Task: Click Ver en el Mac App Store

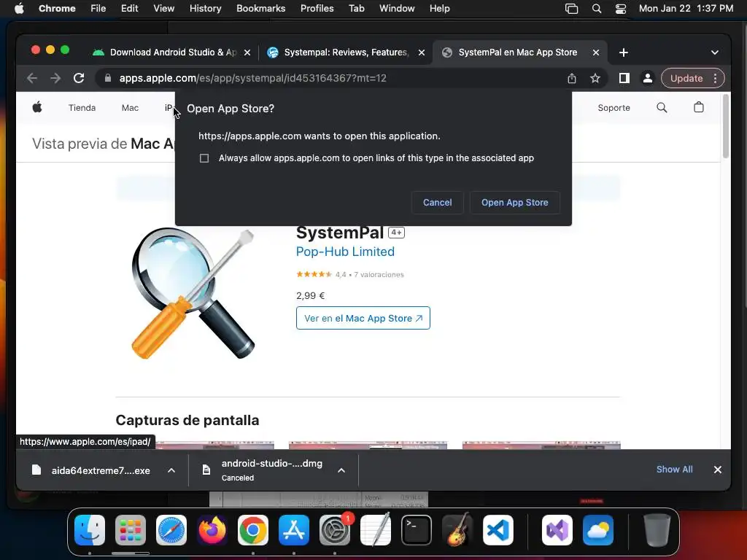Action: 363,318
